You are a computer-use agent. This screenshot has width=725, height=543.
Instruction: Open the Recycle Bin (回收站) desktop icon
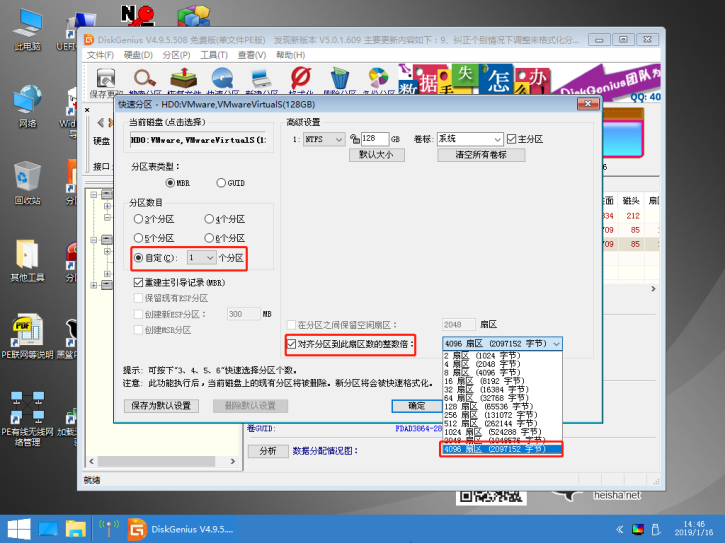click(27, 182)
